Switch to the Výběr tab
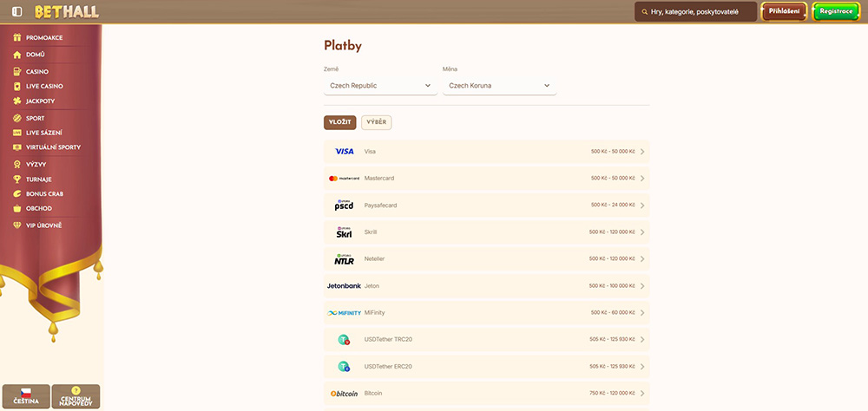 (376, 122)
